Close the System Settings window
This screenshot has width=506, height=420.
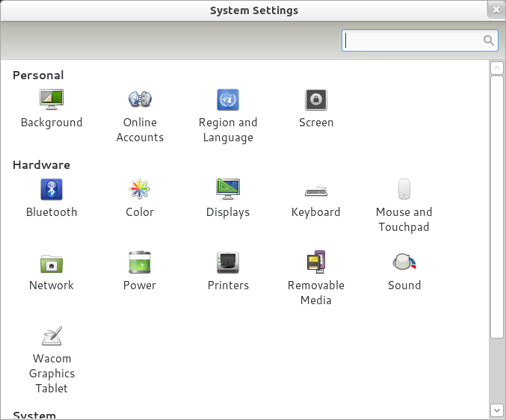point(496,10)
